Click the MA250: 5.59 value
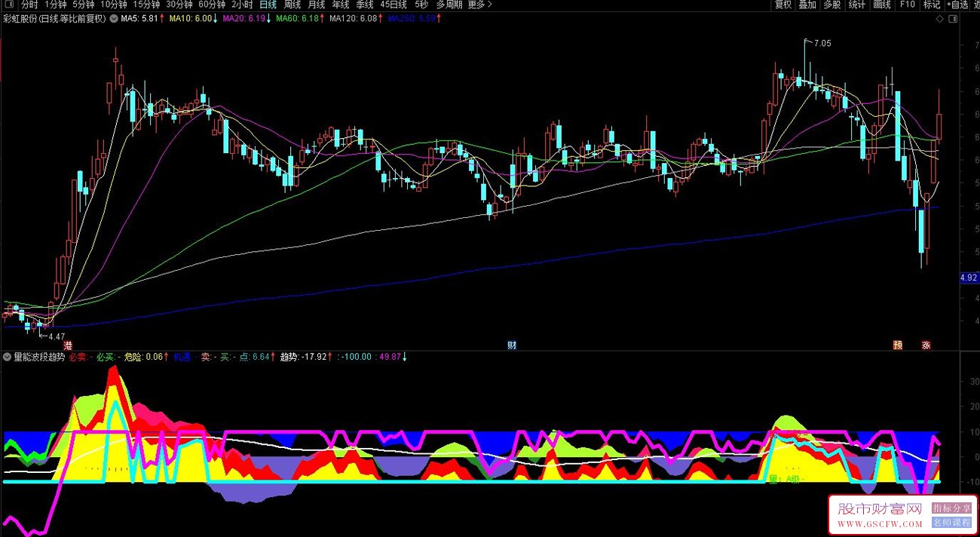 [x=412, y=19]
